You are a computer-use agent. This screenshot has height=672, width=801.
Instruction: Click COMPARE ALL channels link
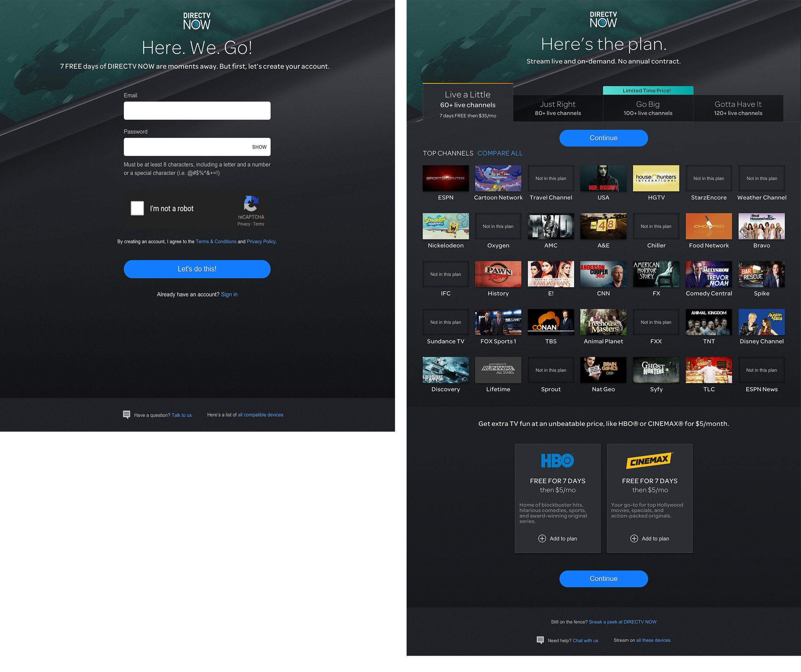pyautogui.click(x=500, y=153)
